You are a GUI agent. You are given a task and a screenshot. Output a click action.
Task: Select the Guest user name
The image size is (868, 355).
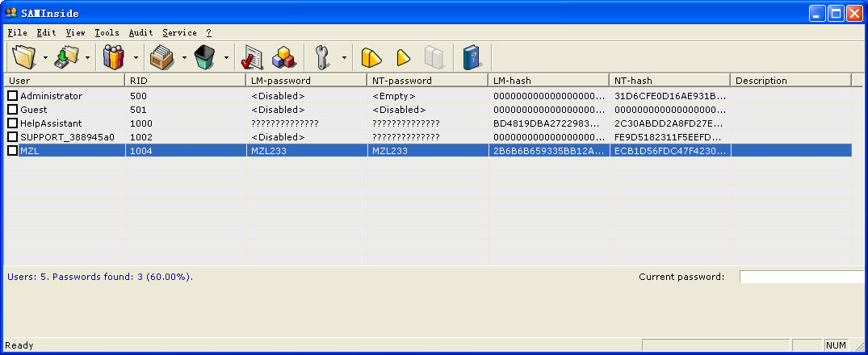click(x=34, y=110)
